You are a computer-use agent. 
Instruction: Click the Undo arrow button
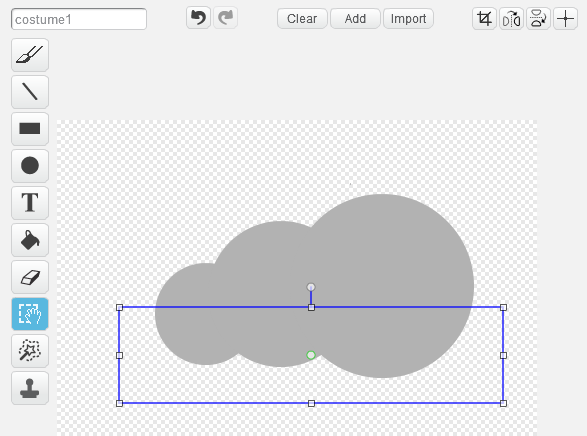198,18
